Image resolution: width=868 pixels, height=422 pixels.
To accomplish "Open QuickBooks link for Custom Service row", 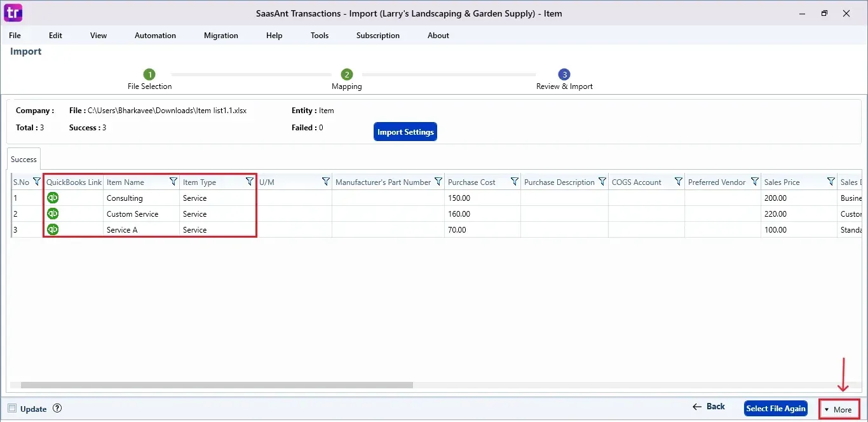I will pos(53,214).
